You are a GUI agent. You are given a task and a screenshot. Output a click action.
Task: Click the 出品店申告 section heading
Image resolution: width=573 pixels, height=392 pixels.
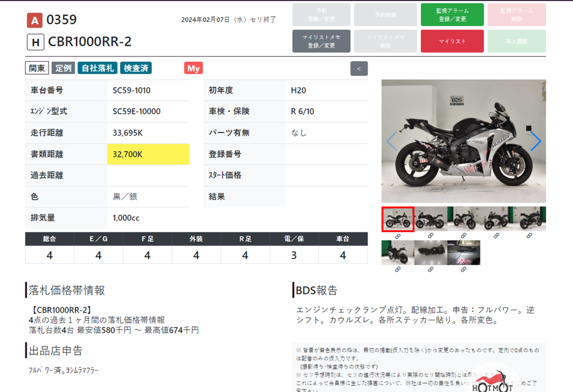click(56, 350)
